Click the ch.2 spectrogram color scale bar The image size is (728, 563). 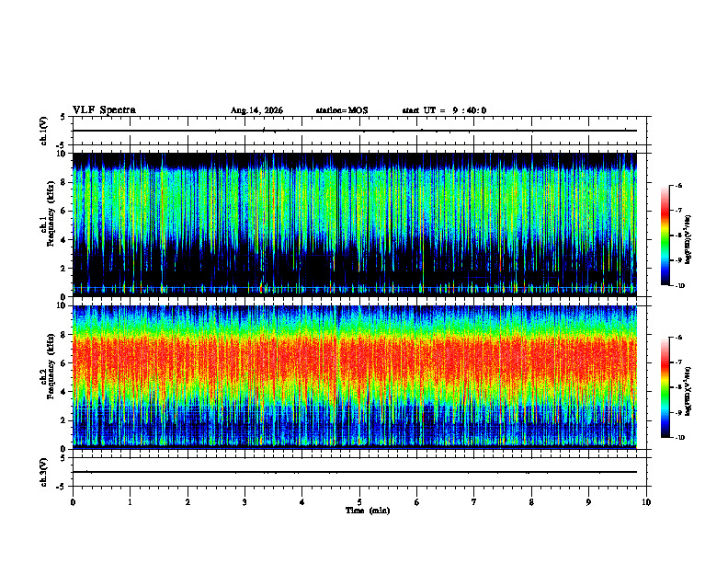point(665,387)
